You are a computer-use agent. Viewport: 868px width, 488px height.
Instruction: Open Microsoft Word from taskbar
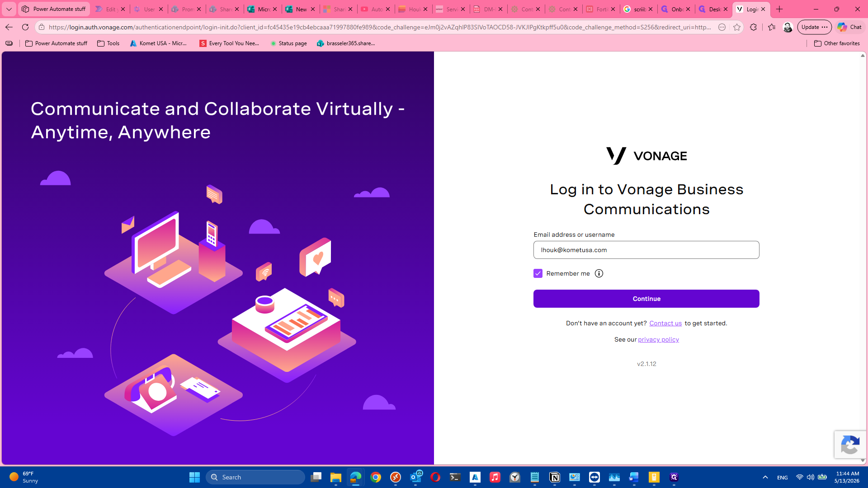pos(634,477)
